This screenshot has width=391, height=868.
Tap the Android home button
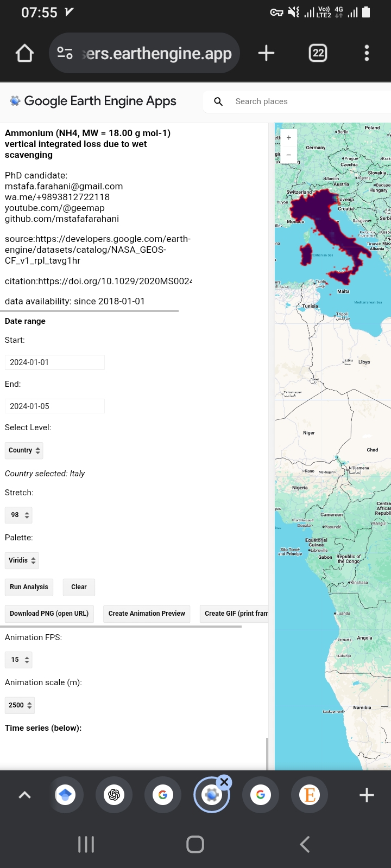(x=195, y=844)
